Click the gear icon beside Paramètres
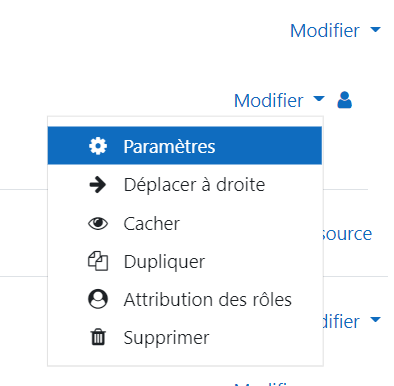Viewport: 394px width, 386px height. click(98, 146)
